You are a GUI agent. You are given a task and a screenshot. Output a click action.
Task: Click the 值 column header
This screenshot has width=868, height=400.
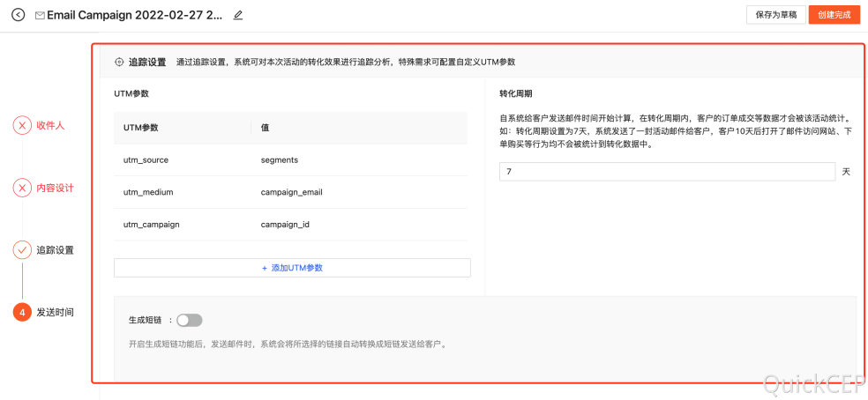point(266,127)
